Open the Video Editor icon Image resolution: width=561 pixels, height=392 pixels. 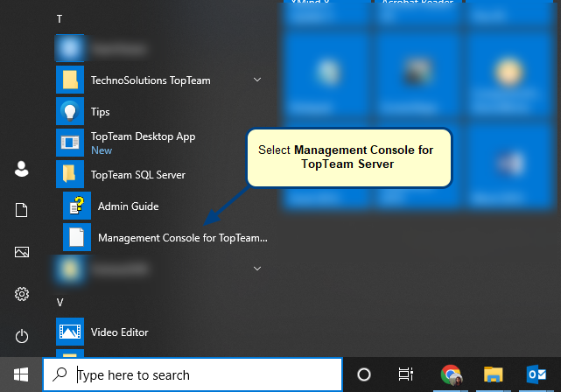(x=70, y=332)
